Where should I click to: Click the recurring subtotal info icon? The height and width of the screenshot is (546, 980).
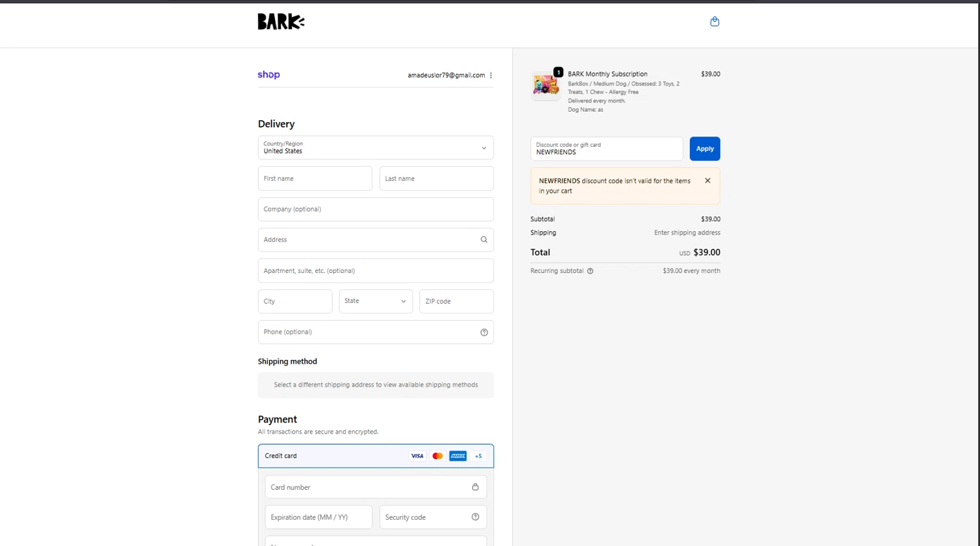(590, 271)
